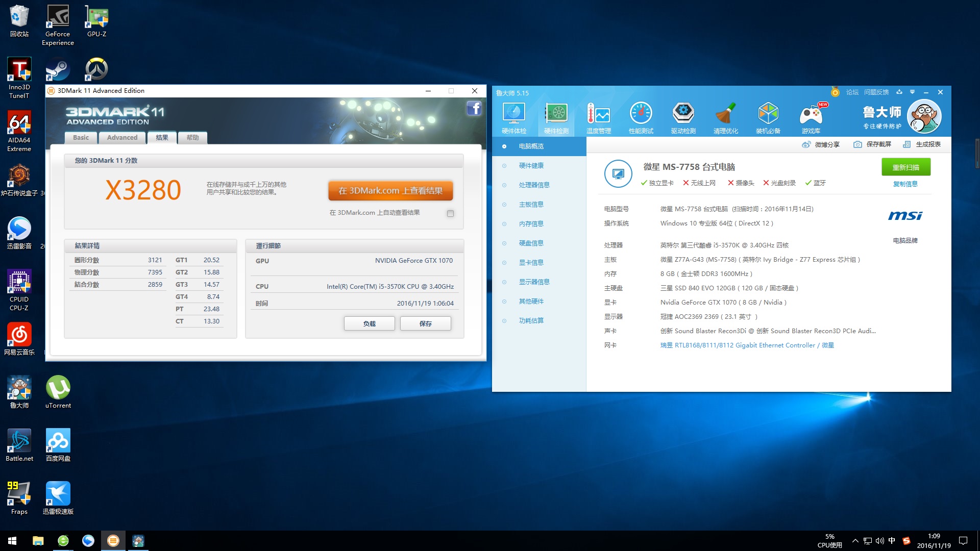Switch to the Basic tab in 3DMark

81,138
